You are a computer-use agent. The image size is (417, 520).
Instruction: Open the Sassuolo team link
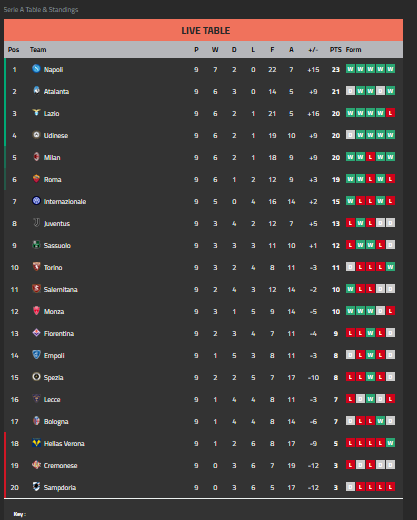coord(57,246)
